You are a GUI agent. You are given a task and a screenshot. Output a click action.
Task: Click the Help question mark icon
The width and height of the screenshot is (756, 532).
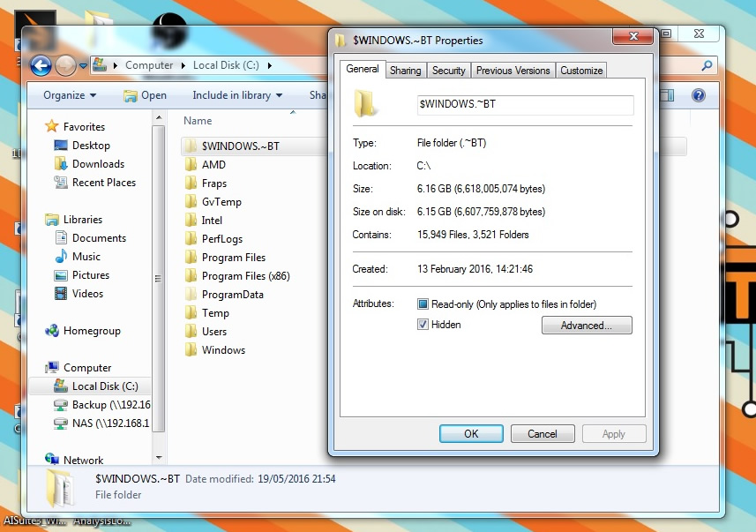click(x=698, y=95)
